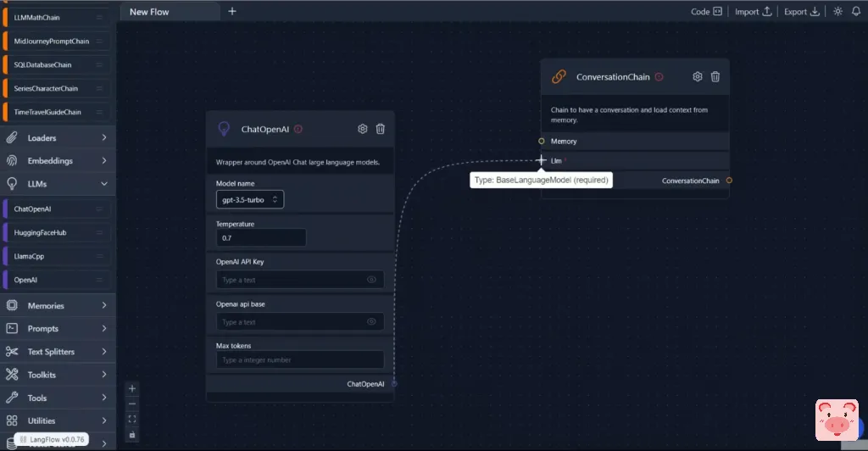Select MidJourneyPromptChain component in sidebar

(57, 41)
